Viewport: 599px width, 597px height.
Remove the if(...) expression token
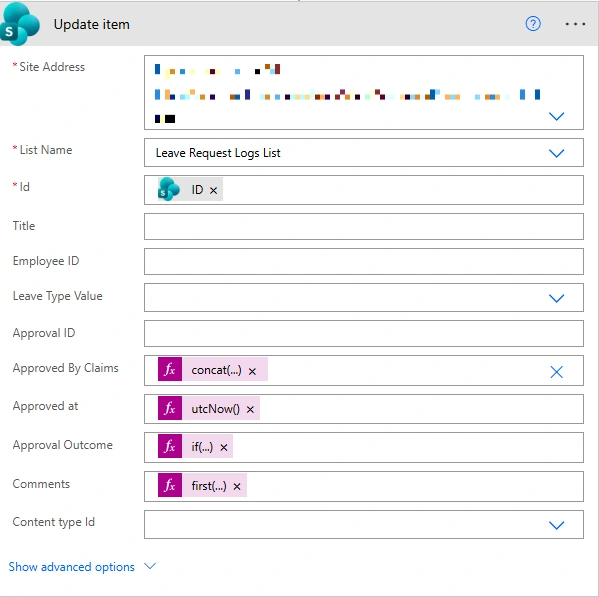[x=224, y=448]
